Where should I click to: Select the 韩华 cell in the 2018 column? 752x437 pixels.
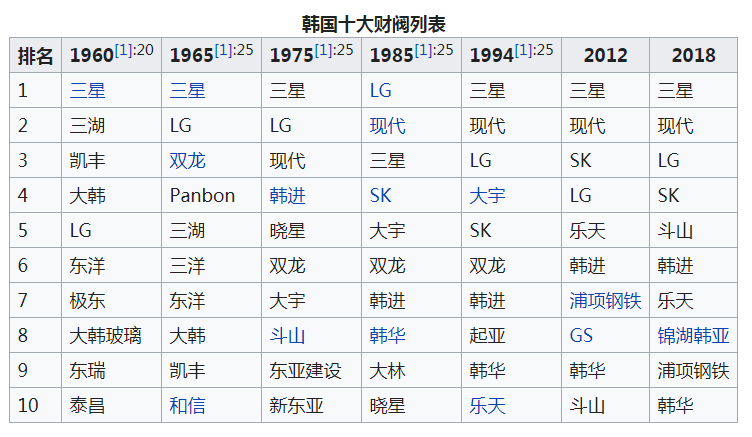point(693,406)
